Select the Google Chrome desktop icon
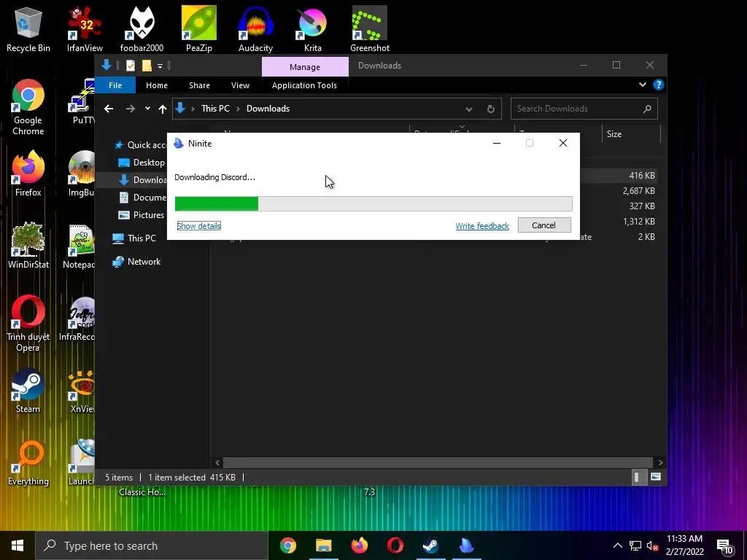The width and height of the screenshot is (747, 560). [x=28, y=107]
